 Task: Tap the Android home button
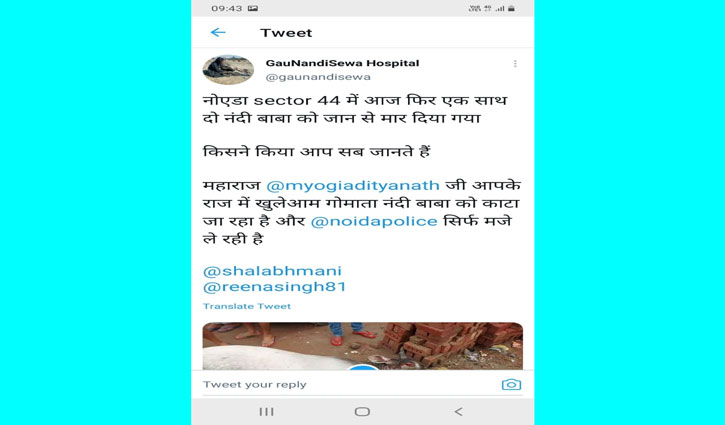click(x=362, y=412)
